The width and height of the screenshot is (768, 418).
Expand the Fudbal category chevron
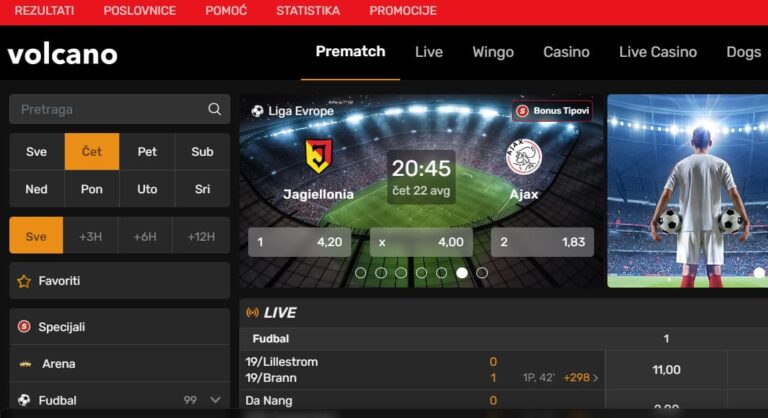click(215, 400)
